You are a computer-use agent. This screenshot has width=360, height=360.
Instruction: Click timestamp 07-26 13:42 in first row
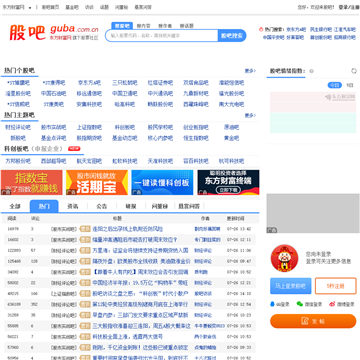tap(239, 229)
